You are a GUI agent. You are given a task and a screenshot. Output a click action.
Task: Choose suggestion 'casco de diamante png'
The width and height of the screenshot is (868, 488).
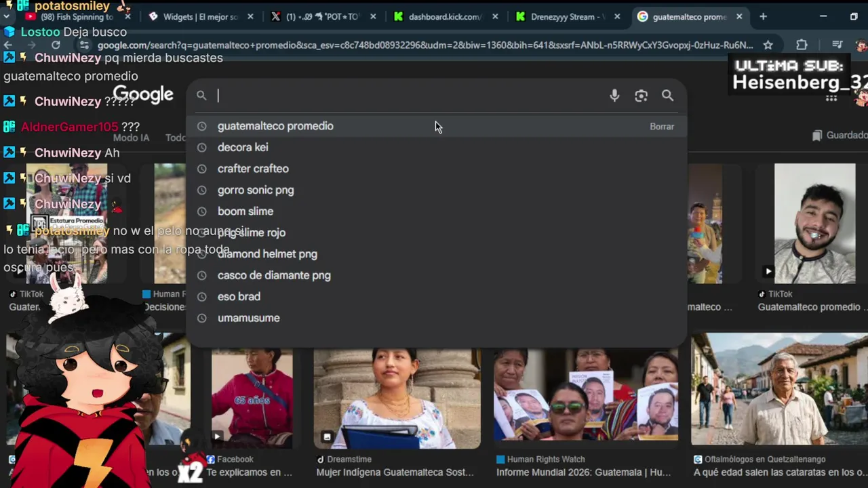click(x=436, y=275)
